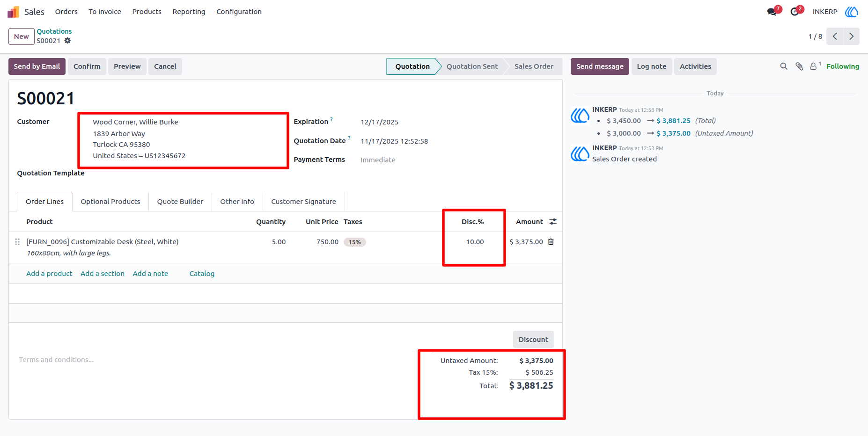Viewport: 868px width, 436px height.
Task: Create a New quotation
Action: [22, 36]
